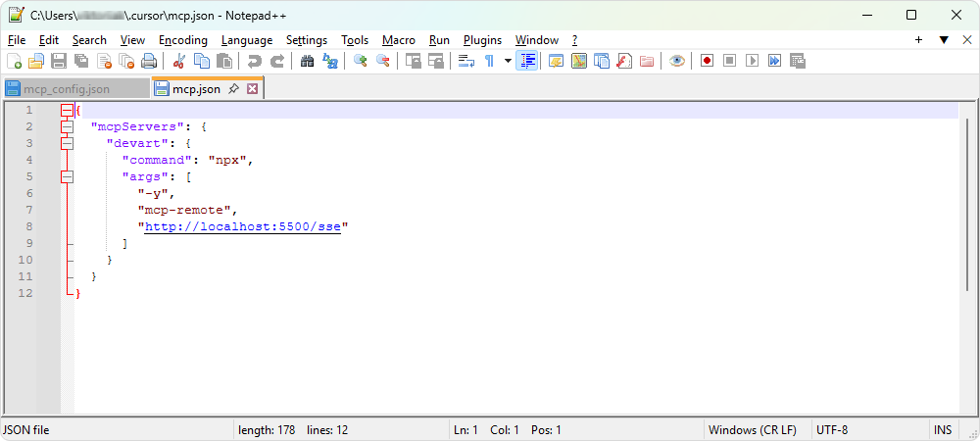
Task: Open the ? help menu
Action: coord(575,40)
